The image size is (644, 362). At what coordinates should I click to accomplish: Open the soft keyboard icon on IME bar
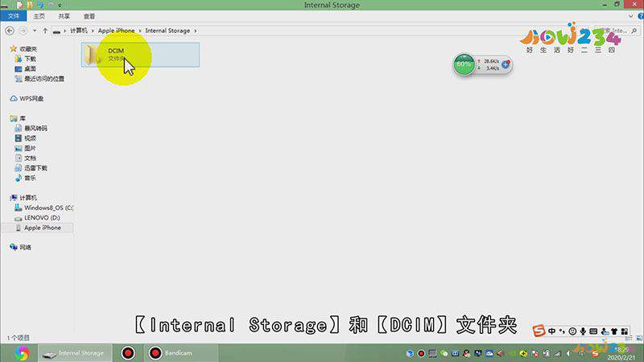pyautogui.click(x=593, y=331)
